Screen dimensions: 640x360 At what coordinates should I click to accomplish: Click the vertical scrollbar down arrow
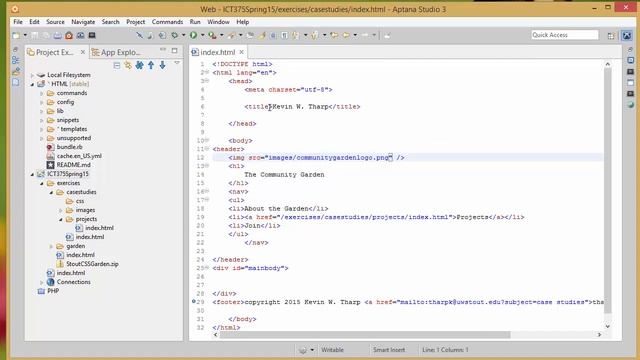(x=607, y=326)
